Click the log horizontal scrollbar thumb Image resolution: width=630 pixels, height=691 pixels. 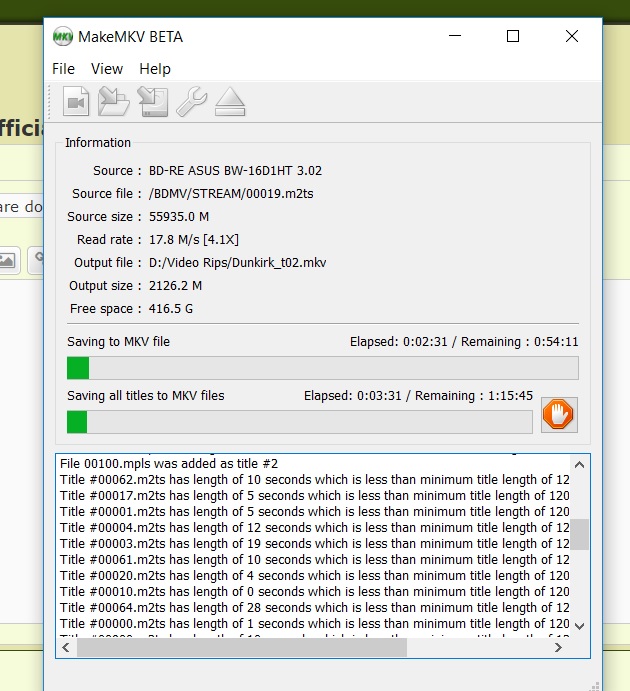tap(241, 647)
